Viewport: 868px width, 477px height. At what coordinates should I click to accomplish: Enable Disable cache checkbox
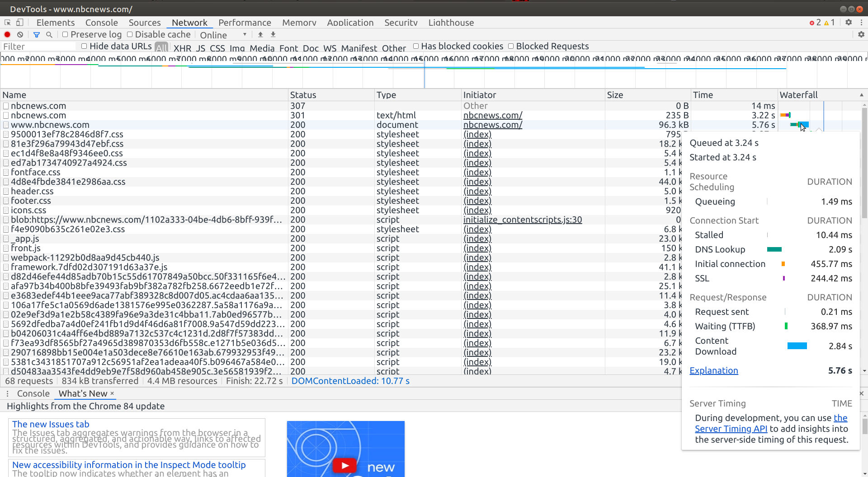point(130,34)
